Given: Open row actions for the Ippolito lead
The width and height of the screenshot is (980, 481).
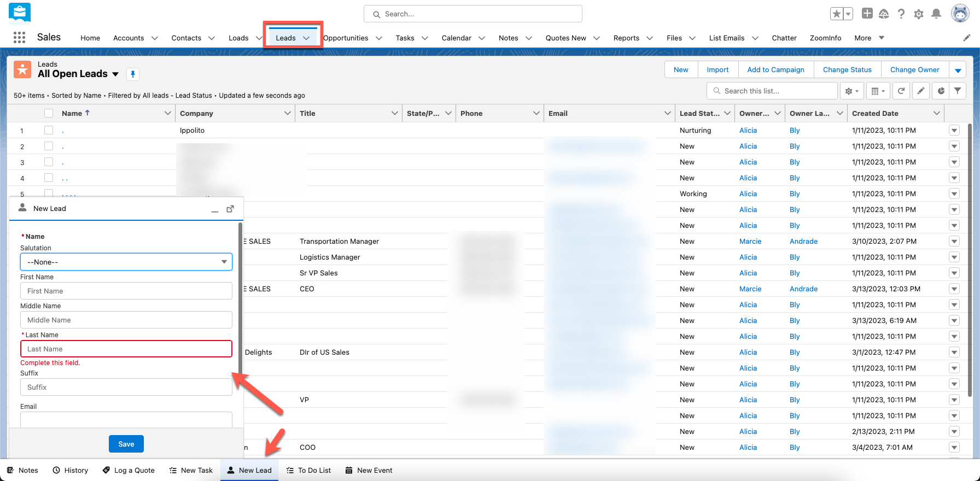Looking at the screenshot, I should [954, 130].
